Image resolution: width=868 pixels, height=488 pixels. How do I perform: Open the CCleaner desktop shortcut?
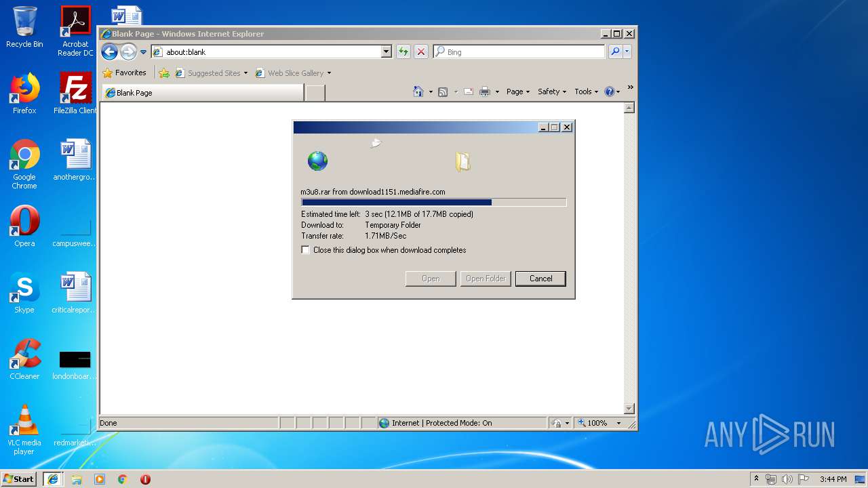coord(24,359)
